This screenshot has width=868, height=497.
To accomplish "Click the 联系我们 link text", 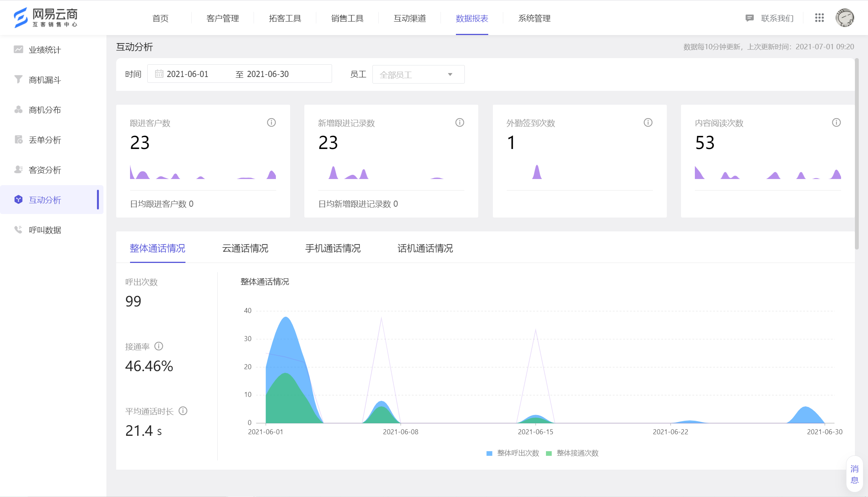I will coord(778,18).
